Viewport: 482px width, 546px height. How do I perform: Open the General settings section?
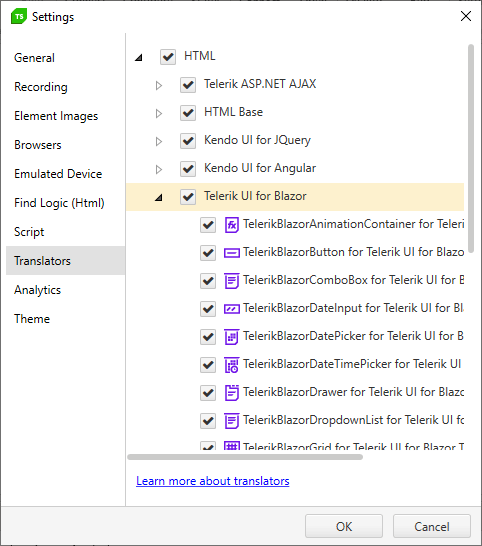coord(65,58)
